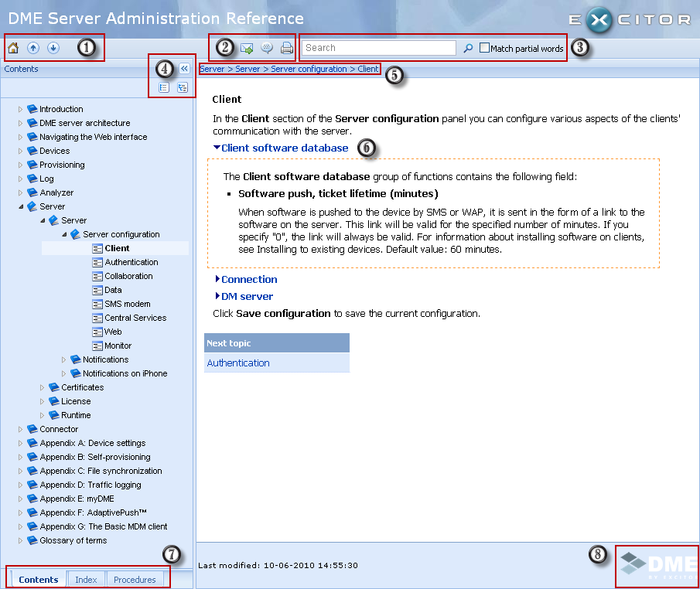
Task: Expand the Connection section
Action: click(x=248, y=280)
